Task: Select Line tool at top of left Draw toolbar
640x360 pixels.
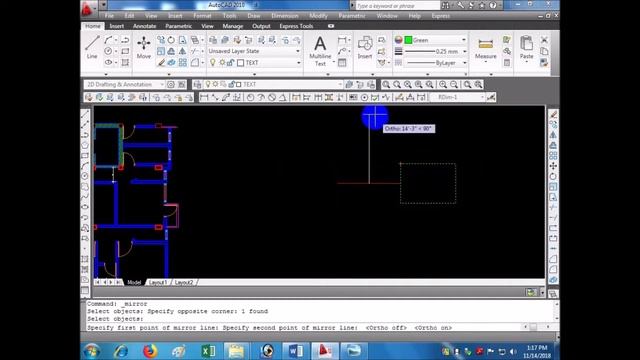Action: click(85, 114)
